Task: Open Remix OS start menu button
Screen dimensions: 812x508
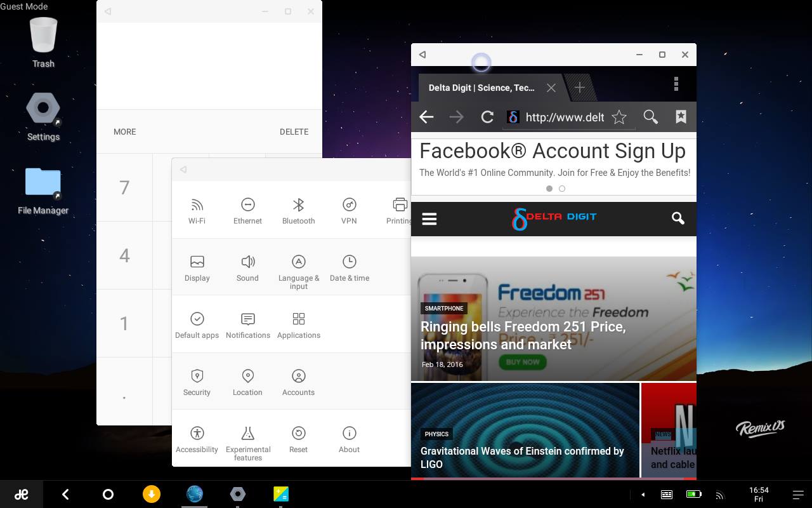Action: (22, 494)
